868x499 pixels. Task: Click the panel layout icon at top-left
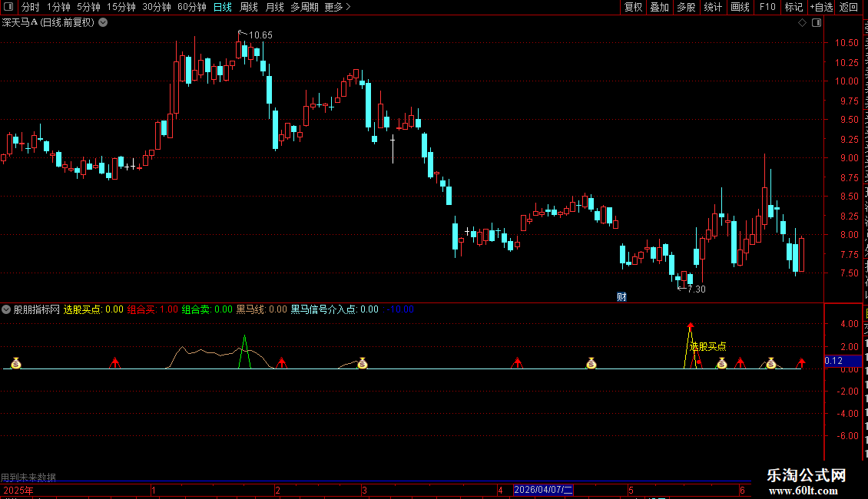(x=8, y=7)
